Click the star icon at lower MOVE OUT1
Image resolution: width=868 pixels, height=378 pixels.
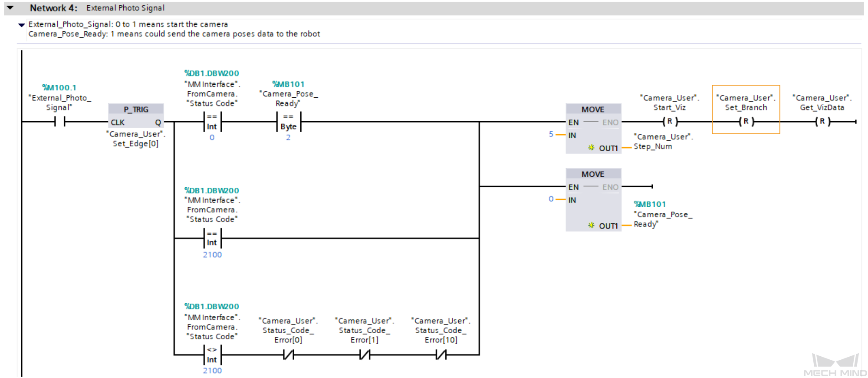click(591, 225)
